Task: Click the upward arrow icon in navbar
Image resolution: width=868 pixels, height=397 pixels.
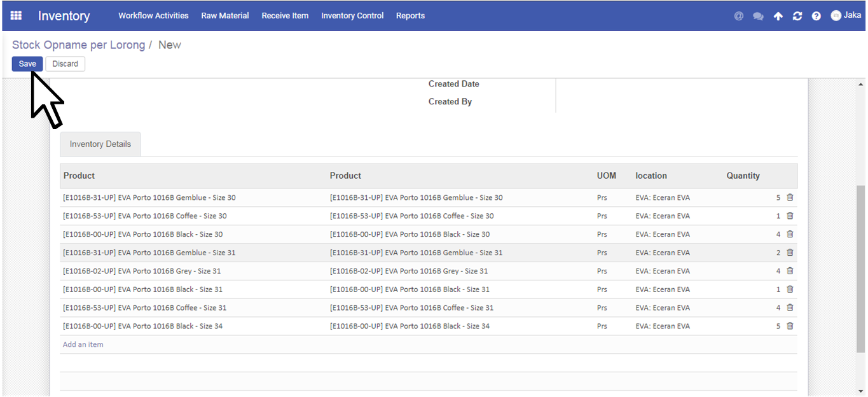Action: pos(778,17)
